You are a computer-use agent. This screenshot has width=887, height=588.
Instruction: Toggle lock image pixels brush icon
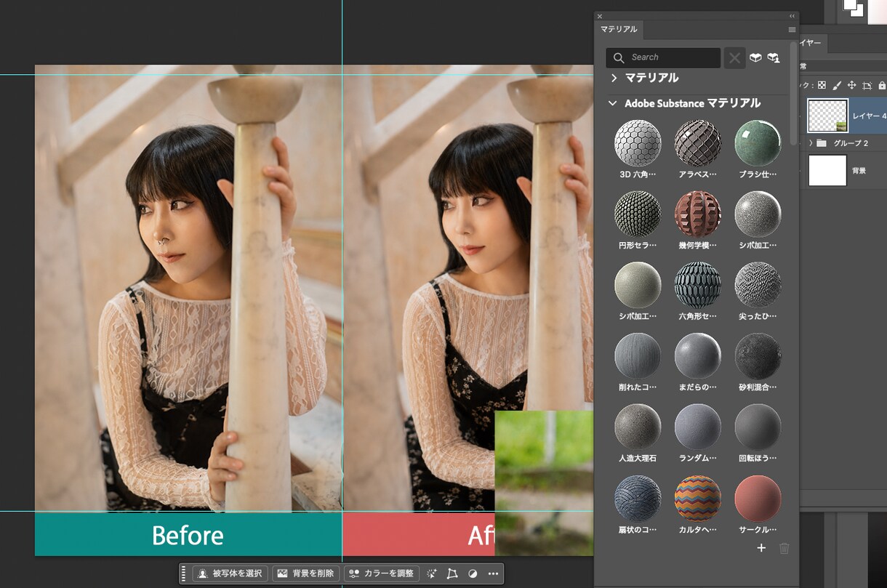point(837,85)
